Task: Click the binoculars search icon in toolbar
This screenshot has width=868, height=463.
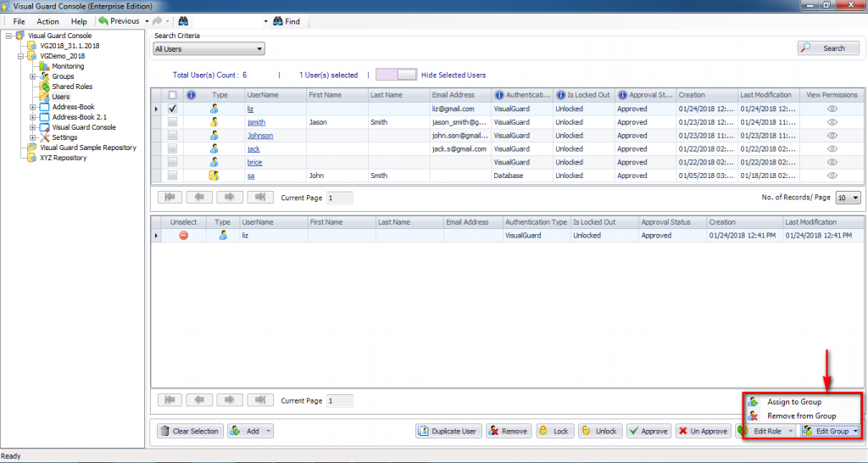Action: (x=183, y=21)
